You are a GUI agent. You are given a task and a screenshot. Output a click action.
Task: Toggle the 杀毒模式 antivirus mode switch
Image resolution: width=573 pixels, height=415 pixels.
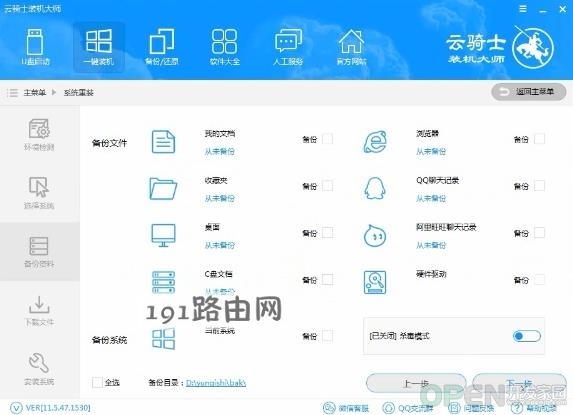click(x=527, y=336)
